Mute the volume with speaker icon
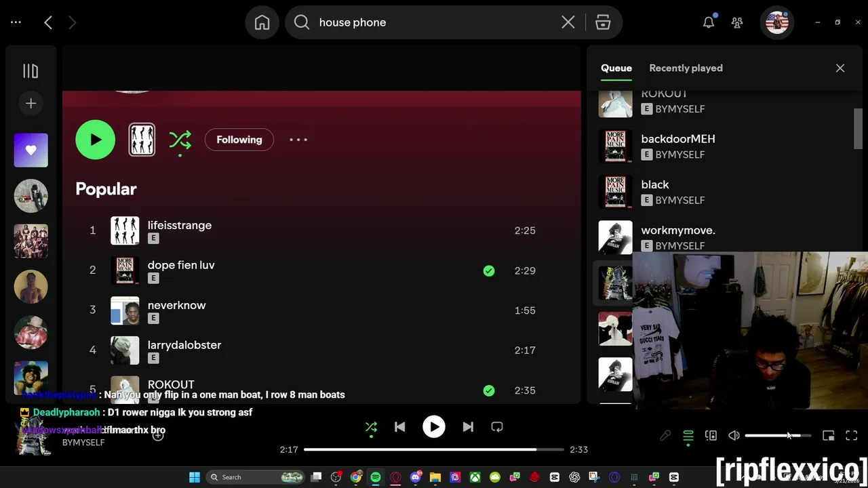Screen dimensions: 868x488 734,436
